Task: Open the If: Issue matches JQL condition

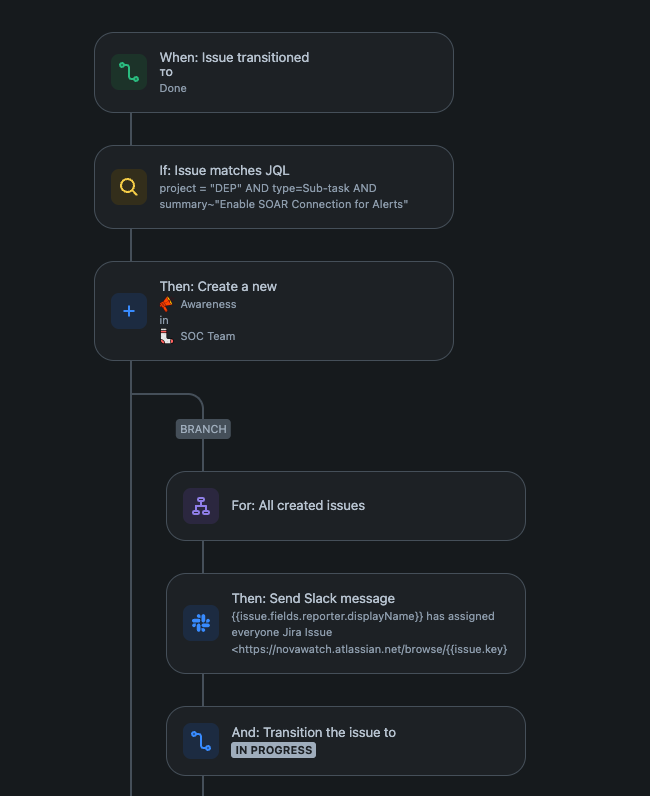Action: pyautogui.click(x=274, y=187)
